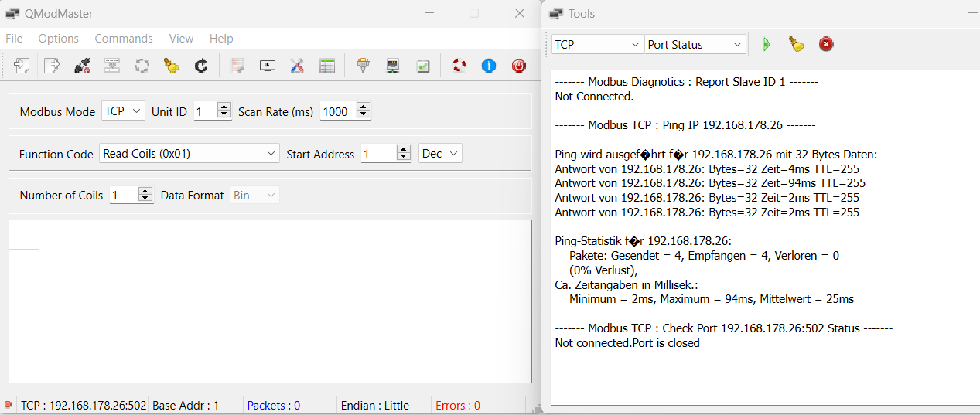The width and height of the screenshot is (980, 415).
Task: Open the File menu
Action: pyautogui.click(x=14, y=39)
